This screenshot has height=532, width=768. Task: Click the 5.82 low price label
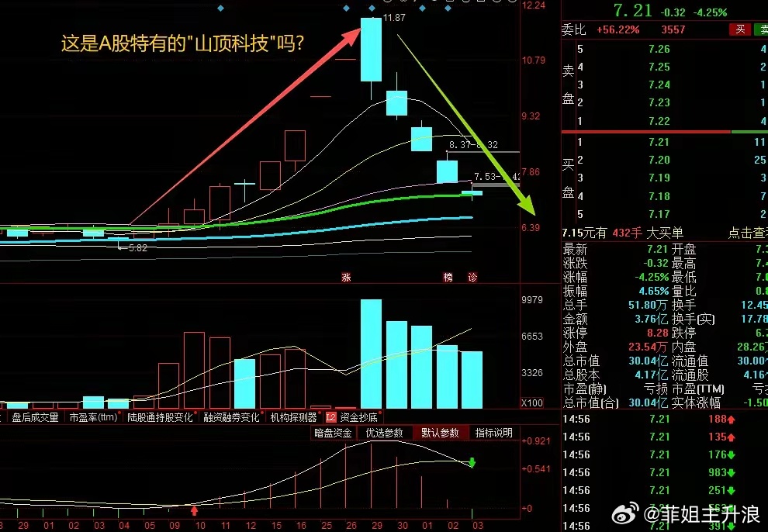tap(137, 248)
